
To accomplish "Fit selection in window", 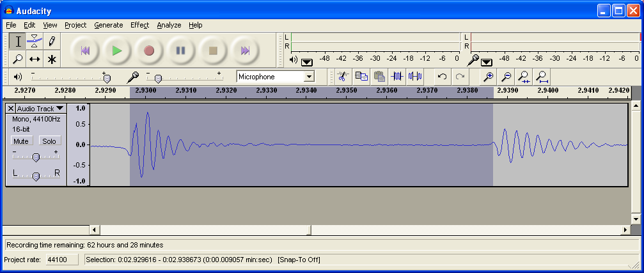I will point(524,76).
